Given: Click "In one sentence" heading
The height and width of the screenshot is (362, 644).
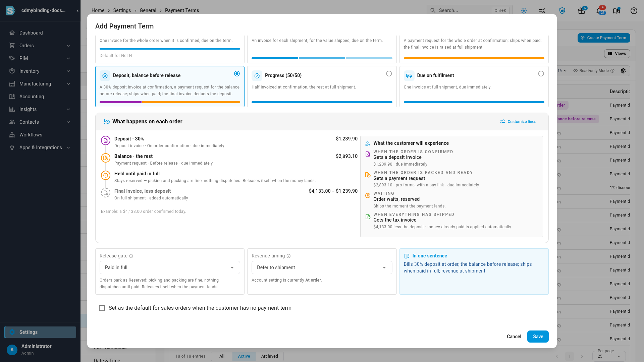Looking at the screenshot, I should [430, 256].
